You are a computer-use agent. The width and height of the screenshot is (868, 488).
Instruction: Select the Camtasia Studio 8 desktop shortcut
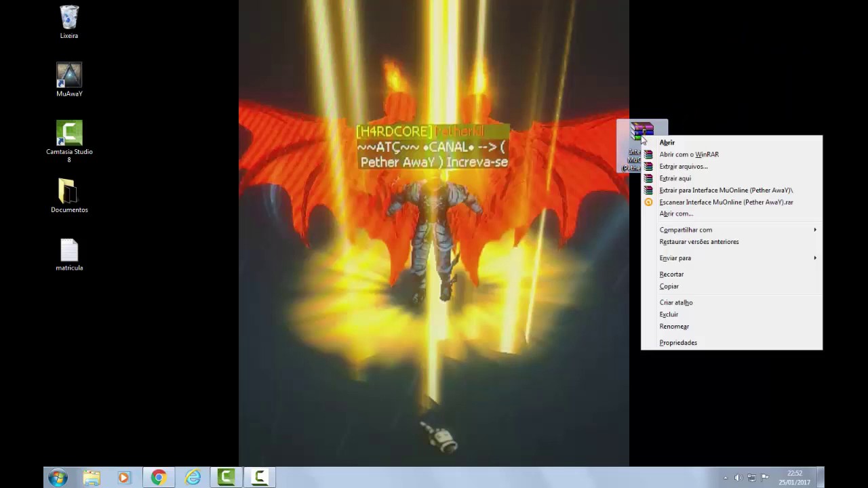point(69,141)
